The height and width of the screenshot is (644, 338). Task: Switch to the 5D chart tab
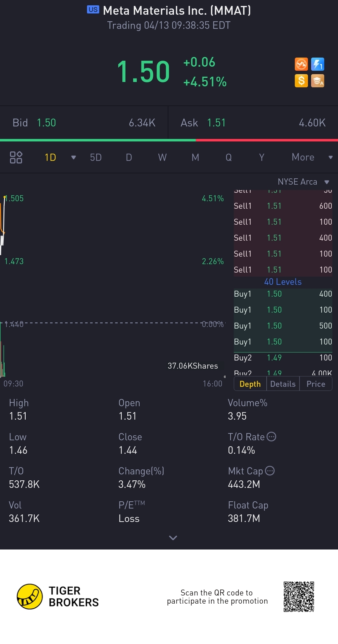point(96,157)
